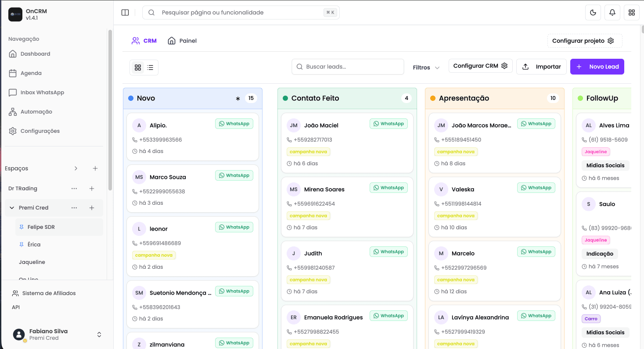This screenshot has width=644, height=349.
Task: Add a new space with Espaços plus
Action: [x=95, y=168]
